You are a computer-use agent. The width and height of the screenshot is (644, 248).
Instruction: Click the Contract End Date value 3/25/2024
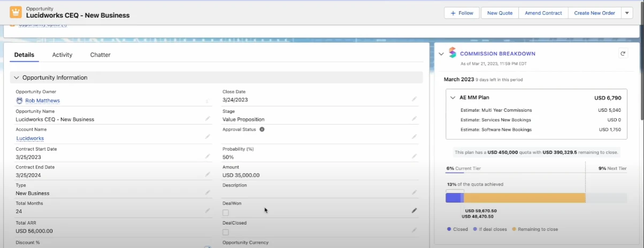28,175
